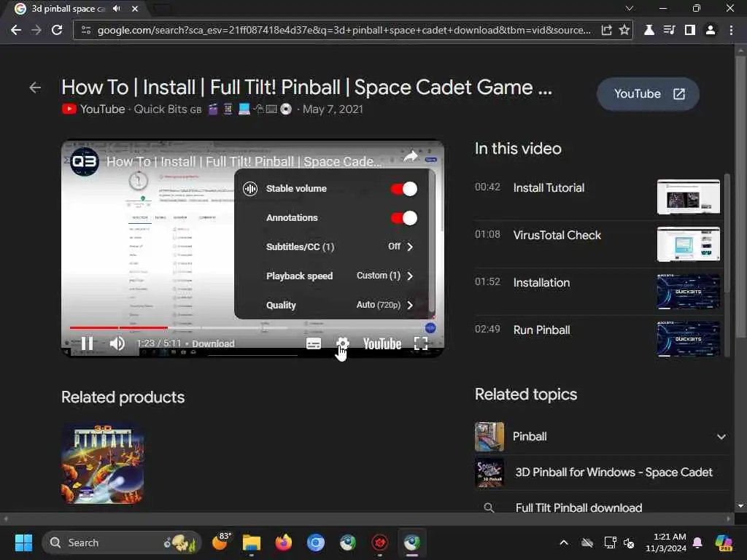Screen dimensions: 747x560
Task: Jump to Install Tutorial chapter
Action: click(549, 187)
